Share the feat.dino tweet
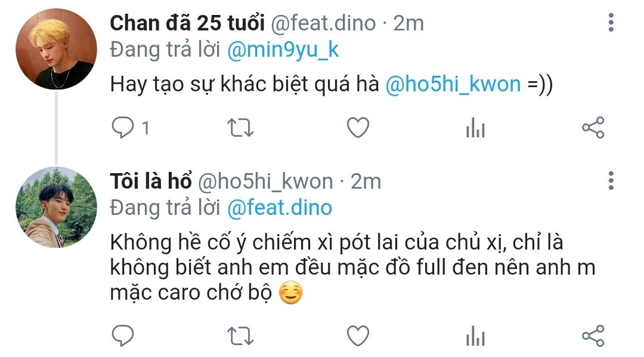Image resolution: width=644 pixels, height=357 pixels. click(x=593, y=128)
